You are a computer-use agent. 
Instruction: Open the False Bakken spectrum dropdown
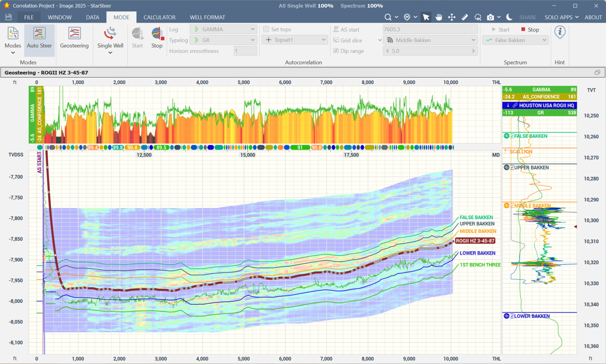[x=515, y=40]
